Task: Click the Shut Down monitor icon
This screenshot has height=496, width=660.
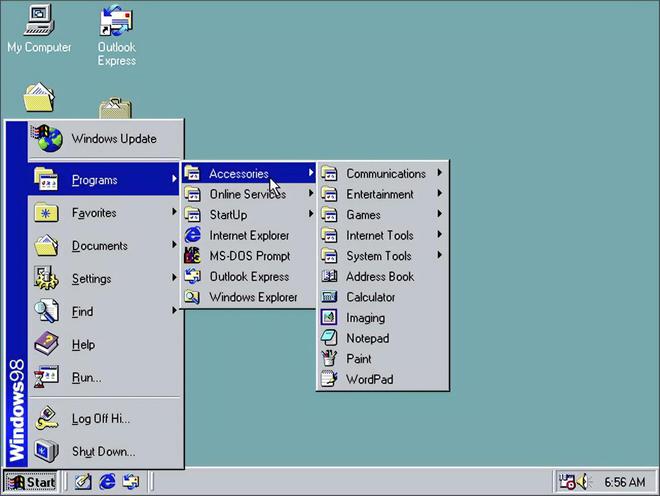Action: coord(46,451)
